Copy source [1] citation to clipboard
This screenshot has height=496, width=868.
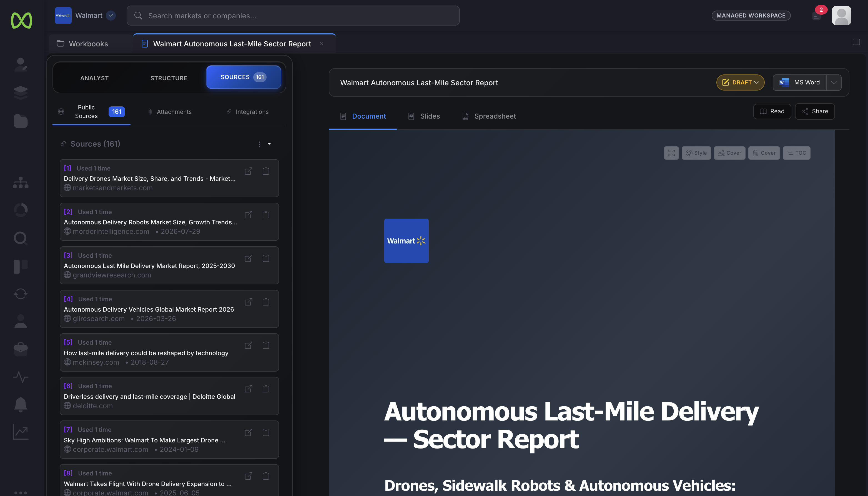pyautogui.click(x=266, y=171)
